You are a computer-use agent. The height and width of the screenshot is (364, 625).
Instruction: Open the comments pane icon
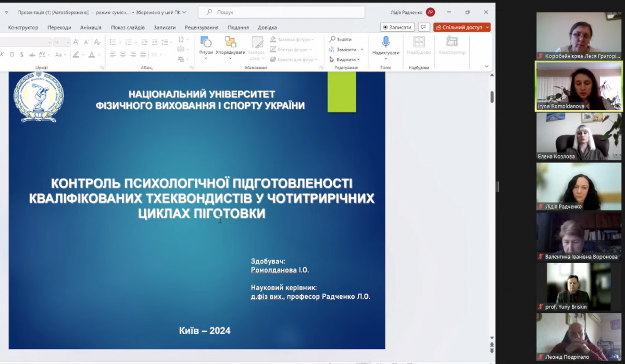pyautogui.click(x=424, y=27)
